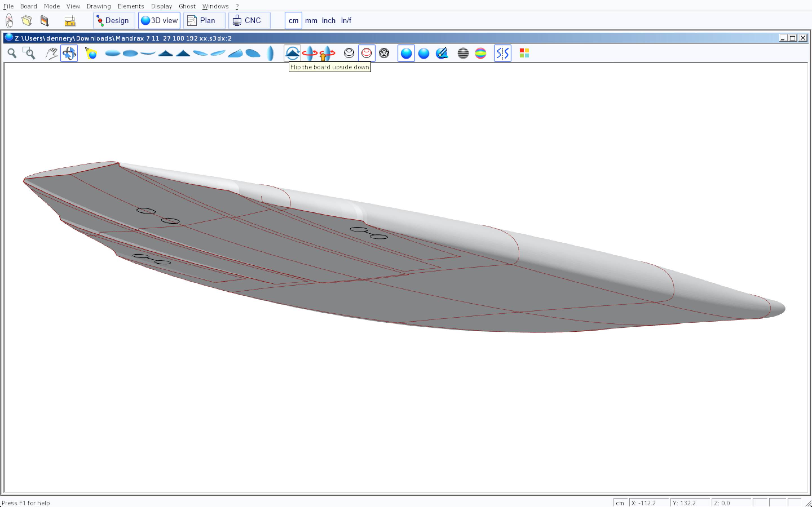Viewport: 812px width, 507px height.
Task: Click the zoom magnifier tool
Action: pyautogui.click(x=12, y=53)
